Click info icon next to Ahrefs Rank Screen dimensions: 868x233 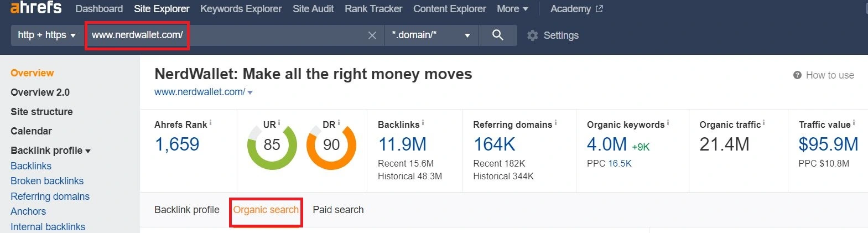[210, 123]
